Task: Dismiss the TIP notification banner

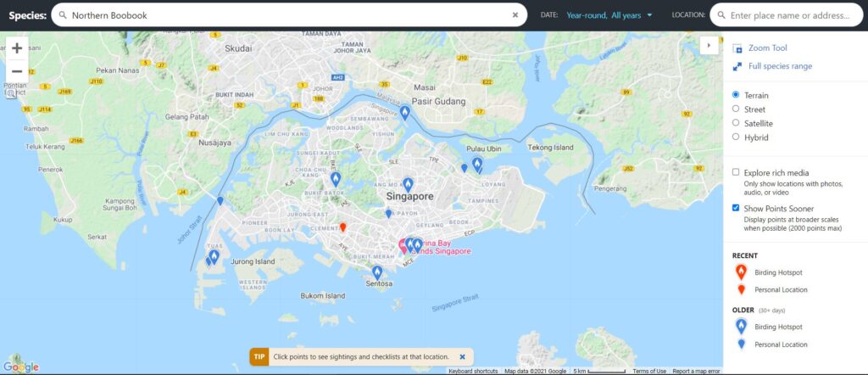Action: pos(462,356)
